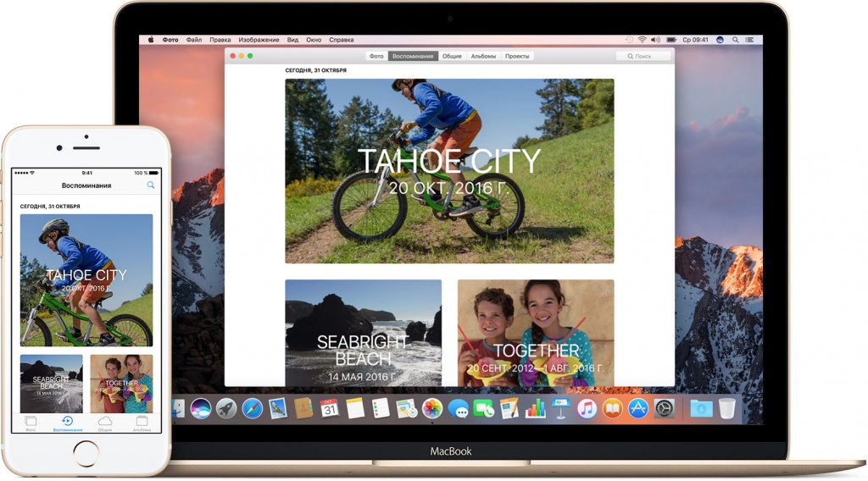The width and height of the screenshot is (868, 481).
Task: Open the Окно menu
Action: 314,40
